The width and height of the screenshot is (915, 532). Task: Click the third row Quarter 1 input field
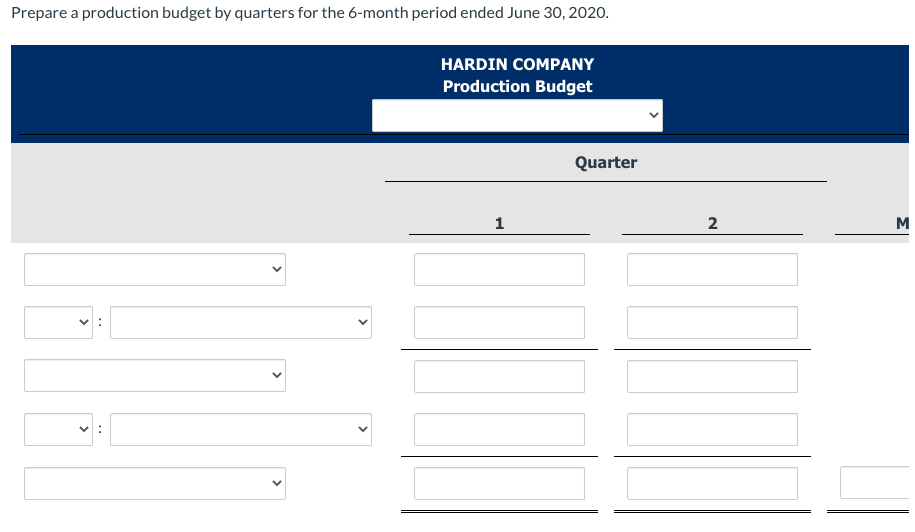[499, 376]
